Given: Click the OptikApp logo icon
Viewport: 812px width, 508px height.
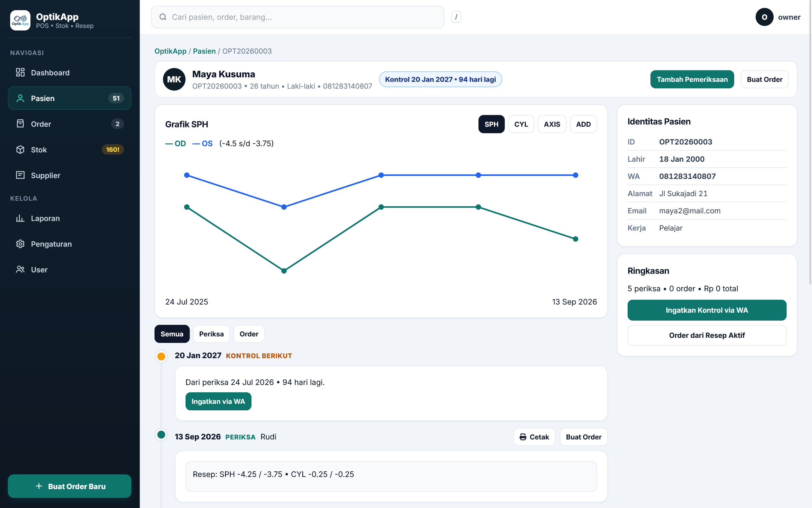Looking at the screenshot, I should pos(20,20).
